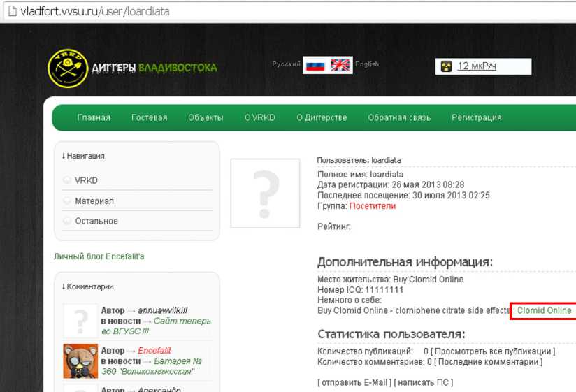This screenshot has width=576, height=392.
Task: Click the Русский language label
Action: [286, 64]
